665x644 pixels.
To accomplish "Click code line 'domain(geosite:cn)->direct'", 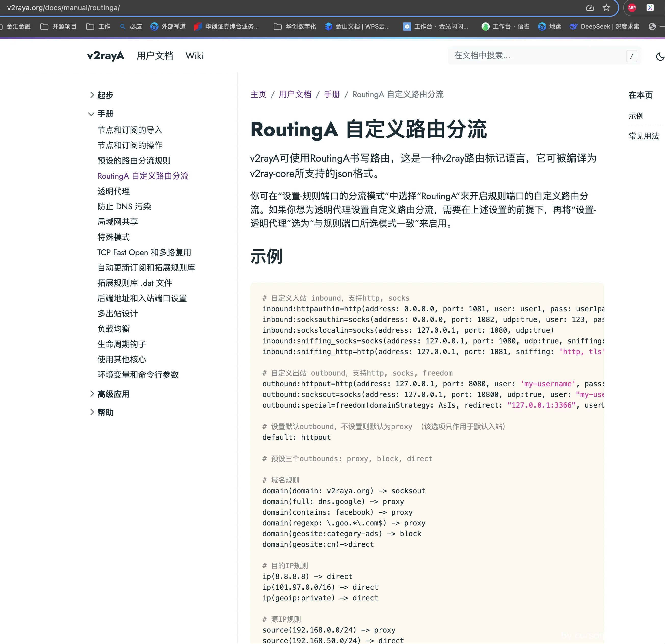I will pyautogui.click(x=318, y=544).
